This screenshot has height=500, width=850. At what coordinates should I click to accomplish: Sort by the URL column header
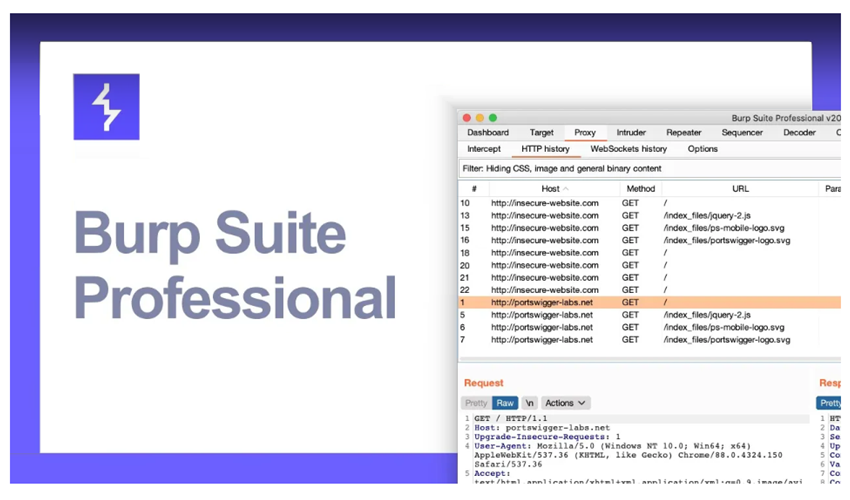pyautogui.click(x=740, y=189)
